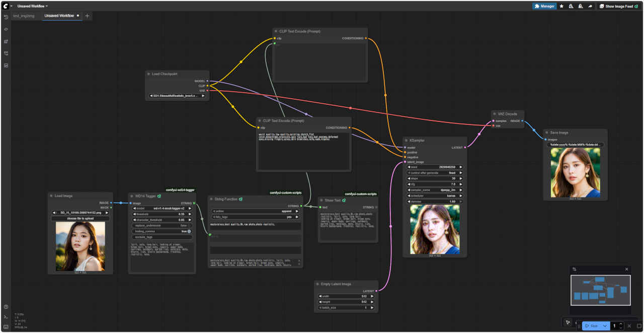Screen dimensions: 644x333
Task: Click the share arrow icon in toolbar
Action: tap(590, 7)
